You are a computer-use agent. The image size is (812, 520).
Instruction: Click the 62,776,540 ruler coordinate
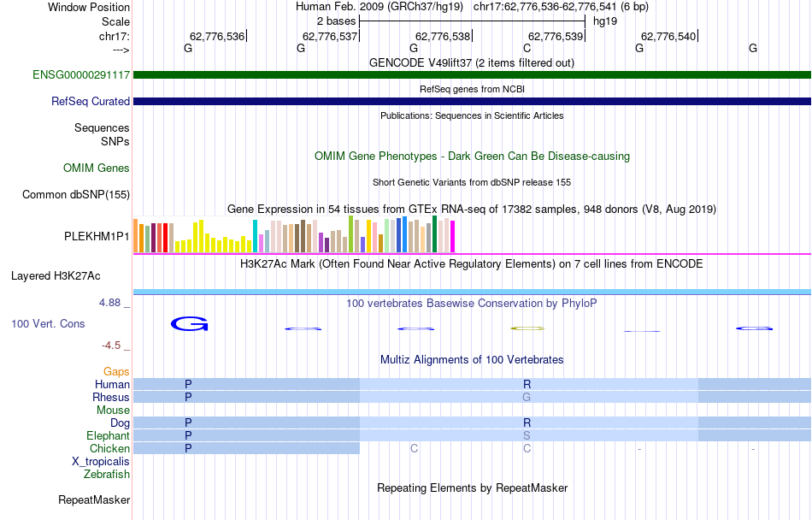point(668,36)
